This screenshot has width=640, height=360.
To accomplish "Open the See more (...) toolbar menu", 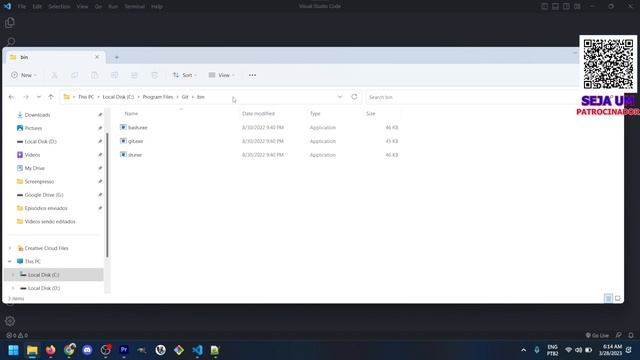I will click(x=252, y=75).
